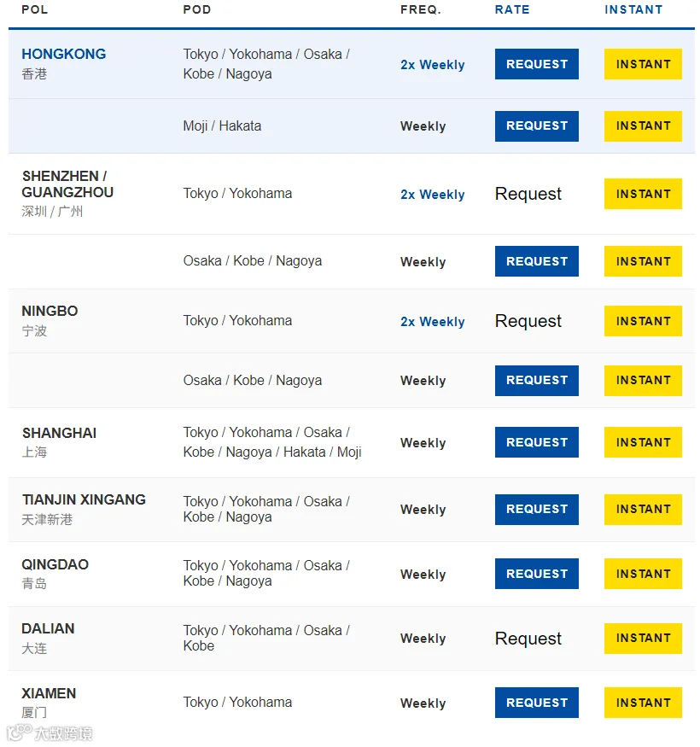Click REQUEST for Ningbo Osaka / Kobe / Nagoya
Screen dimensions: 700x747
536,380
